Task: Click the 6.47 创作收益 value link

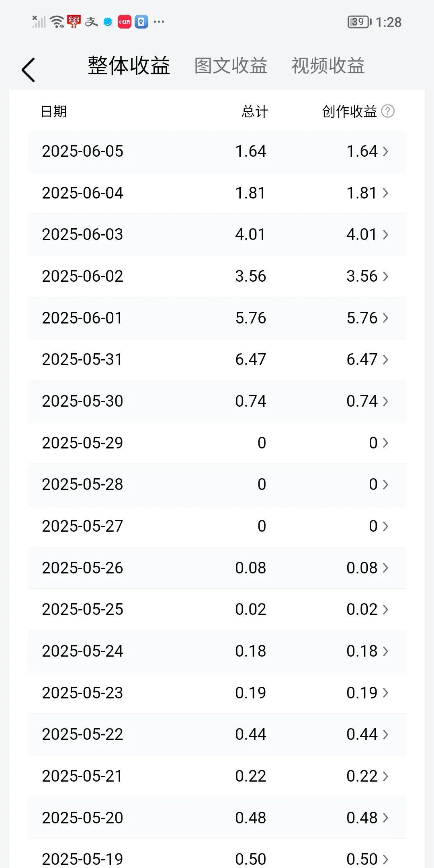Action: coord(362,360)
